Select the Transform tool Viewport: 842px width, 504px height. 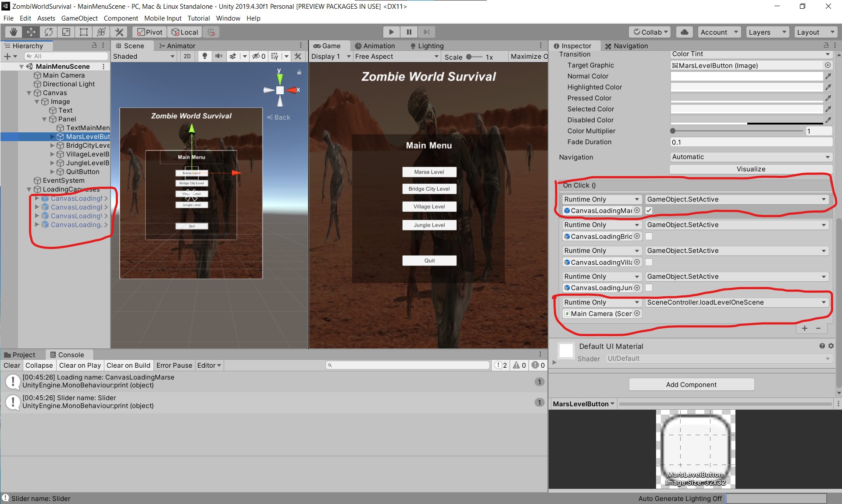(x=101, y=32)
